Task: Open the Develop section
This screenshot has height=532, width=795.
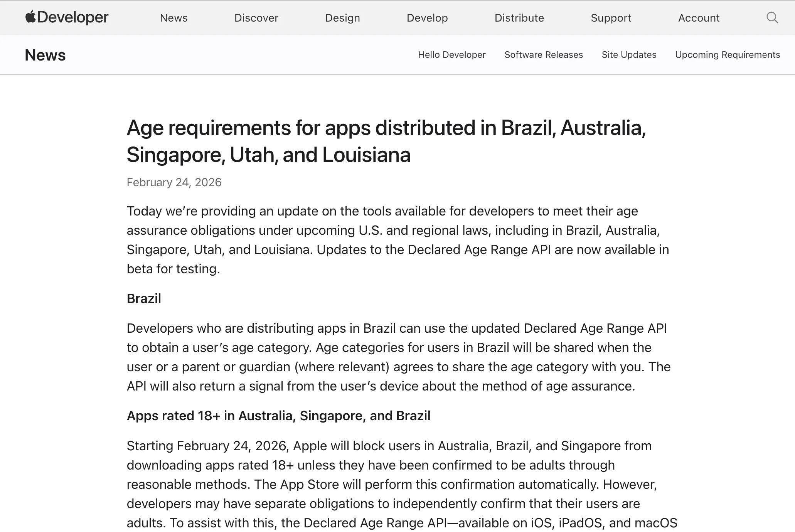Action: click(x=427, y=18)
